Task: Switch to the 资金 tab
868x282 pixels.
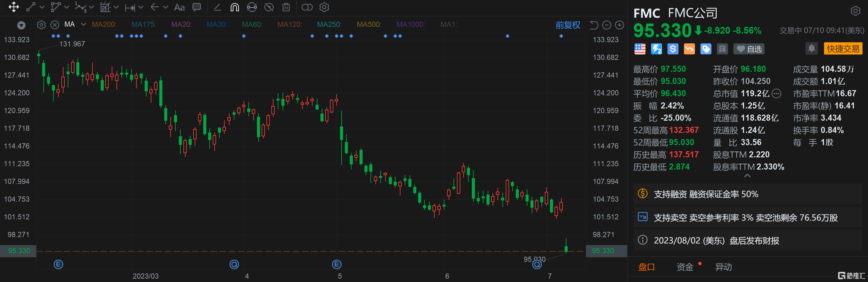Action: (685, 266)
